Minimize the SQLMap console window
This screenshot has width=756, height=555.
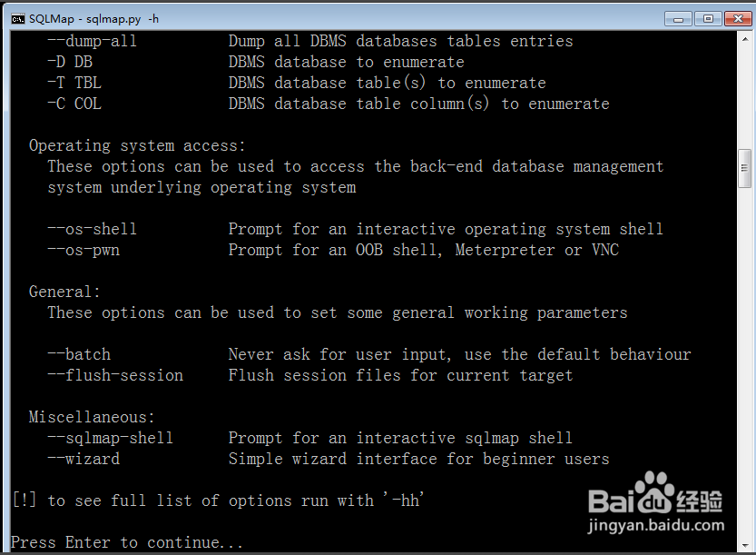pyautogui.click(x=678, y=19)
